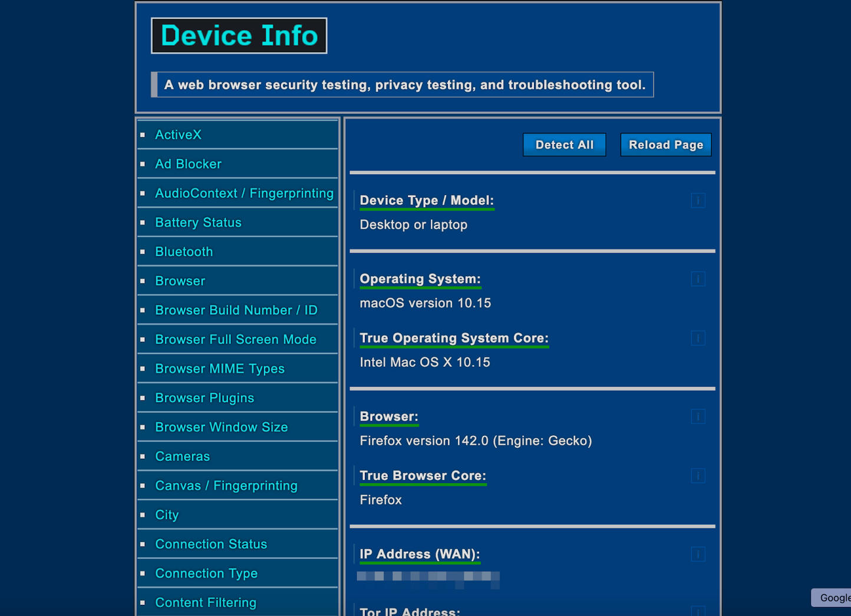This screenshot has width=851, height=616.
Task: Open info icon beside Device Type / Model
Action: pyautogui.click(x=698, y=200)
